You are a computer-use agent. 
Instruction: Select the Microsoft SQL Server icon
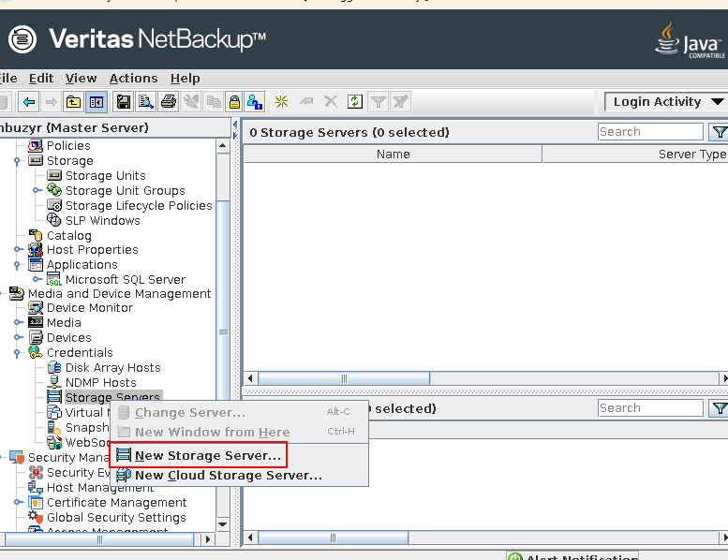click(54, 279)
